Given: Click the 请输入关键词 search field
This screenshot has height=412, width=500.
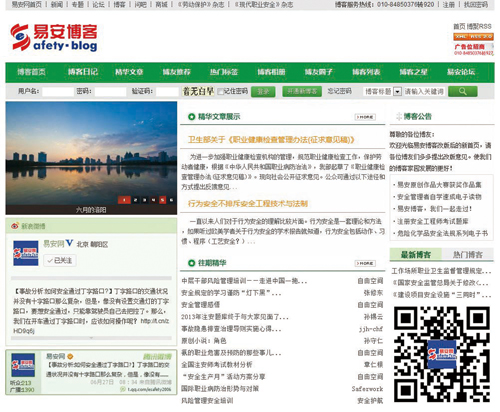Looking at the screenshot, I should click(424, 91).
